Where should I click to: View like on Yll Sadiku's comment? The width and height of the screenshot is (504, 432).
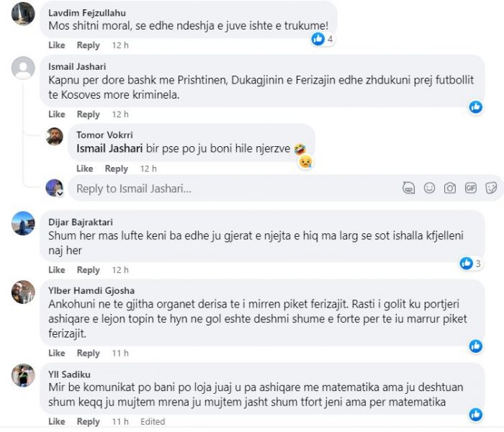476,415
